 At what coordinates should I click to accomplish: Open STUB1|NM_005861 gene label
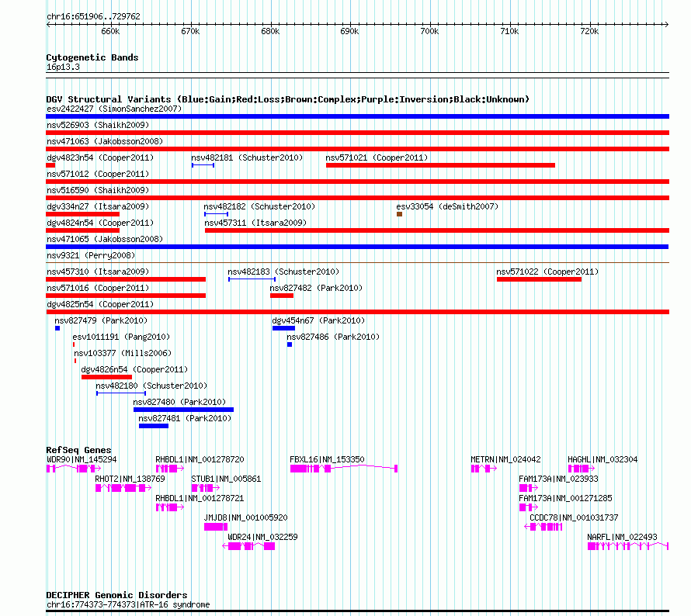tap(226, 479)
